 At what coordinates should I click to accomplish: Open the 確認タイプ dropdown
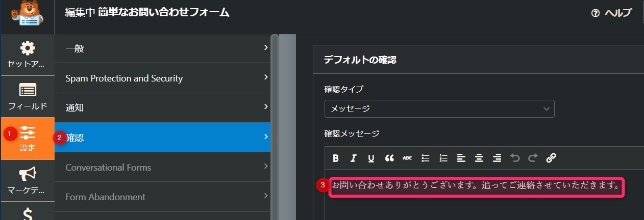(x=439, y=108)
